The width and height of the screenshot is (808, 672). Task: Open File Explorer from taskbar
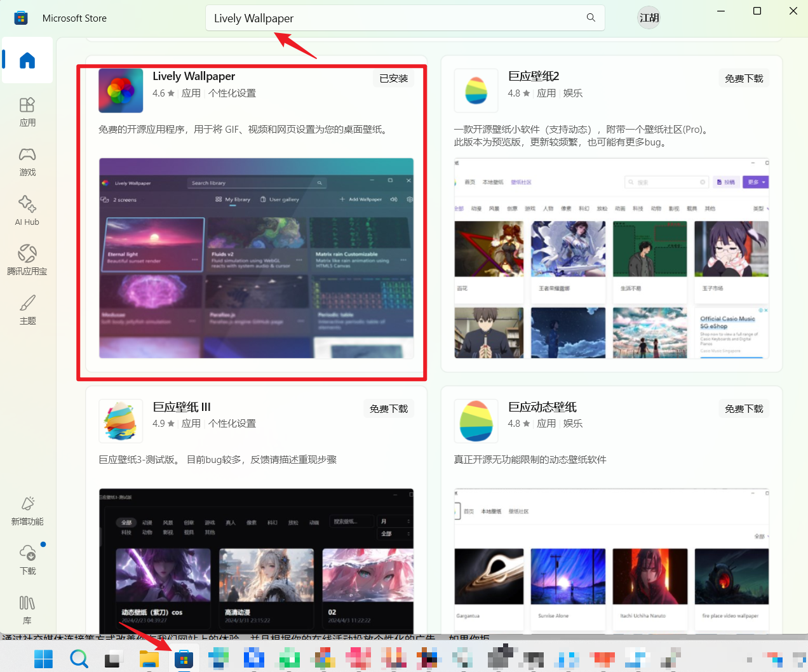[x=149, y=659]
